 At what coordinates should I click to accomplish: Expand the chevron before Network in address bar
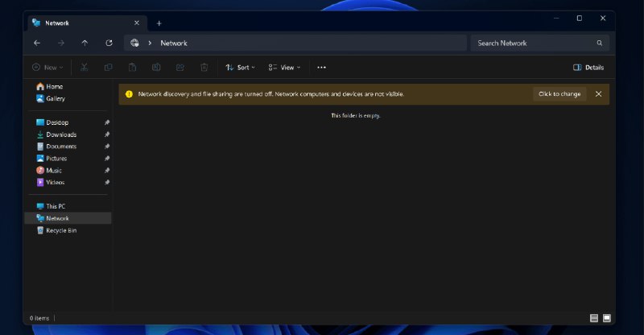pyautogui.click(x=150, y=43)
